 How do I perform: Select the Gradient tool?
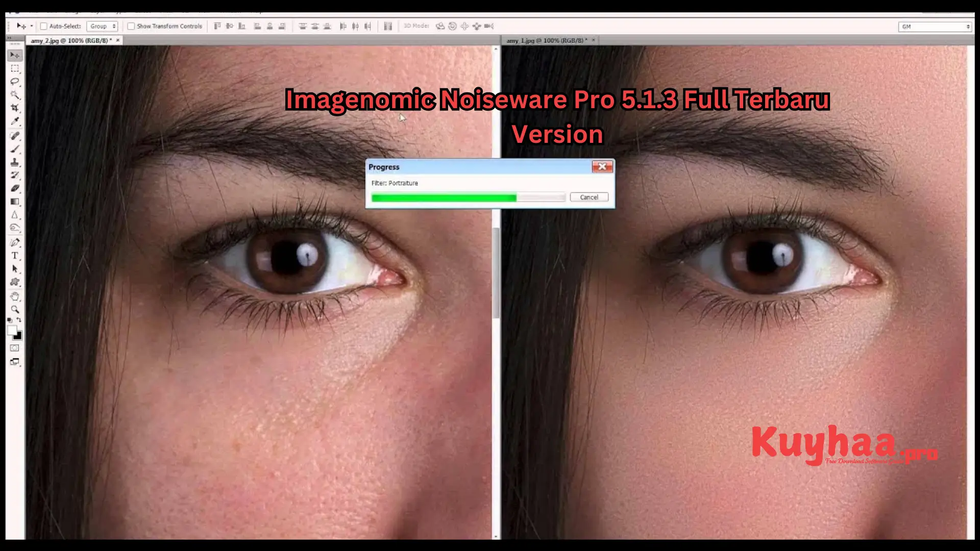15,202
